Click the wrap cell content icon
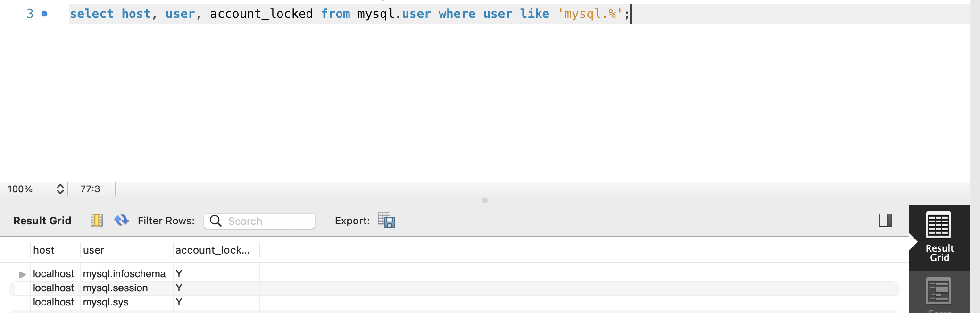980x313 pixels. click(x=97, y=220)
